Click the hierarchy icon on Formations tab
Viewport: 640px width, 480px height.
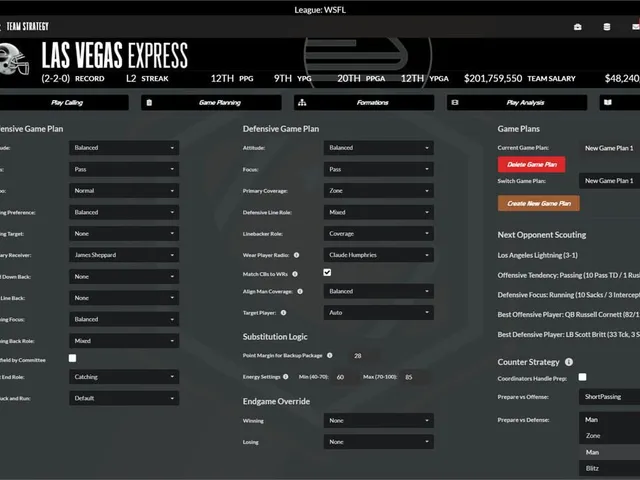(302, 102)
